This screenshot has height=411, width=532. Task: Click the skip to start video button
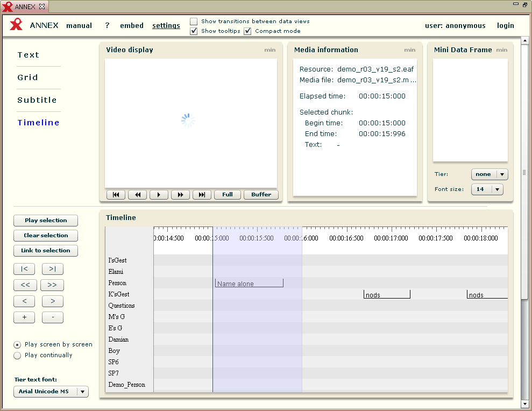116,195
